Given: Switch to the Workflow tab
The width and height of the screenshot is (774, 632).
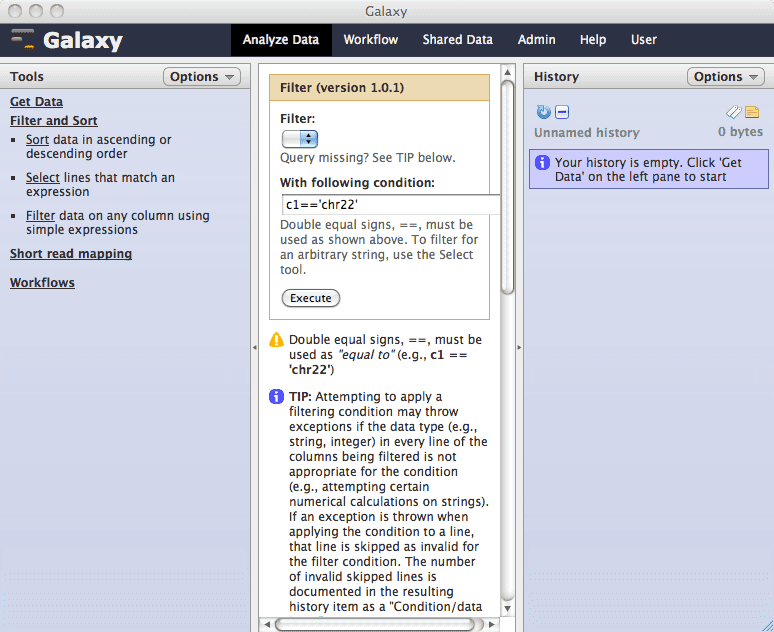Looking at the screenshot, I should tap(370, 40).
